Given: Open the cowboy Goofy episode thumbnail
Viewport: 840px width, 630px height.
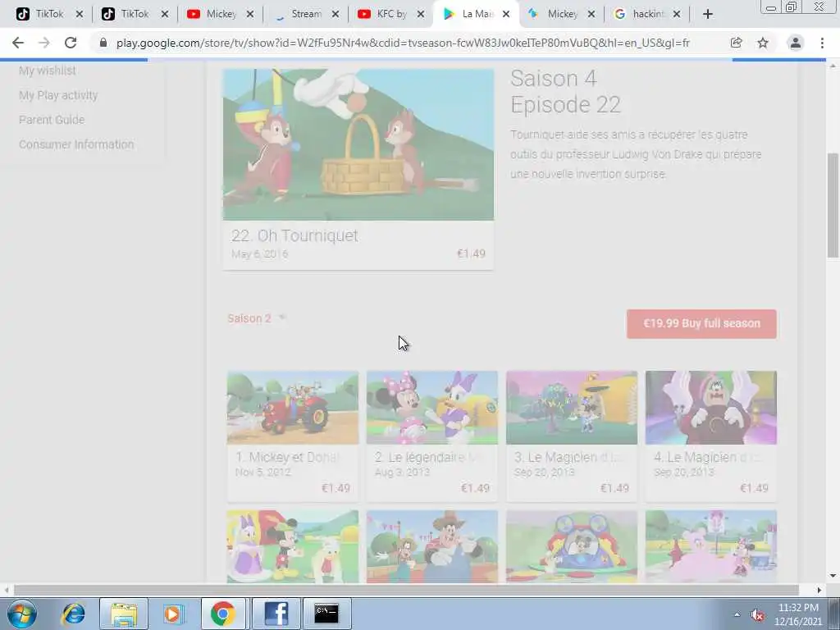Looking at the screenshot, I should pos(431,546).
